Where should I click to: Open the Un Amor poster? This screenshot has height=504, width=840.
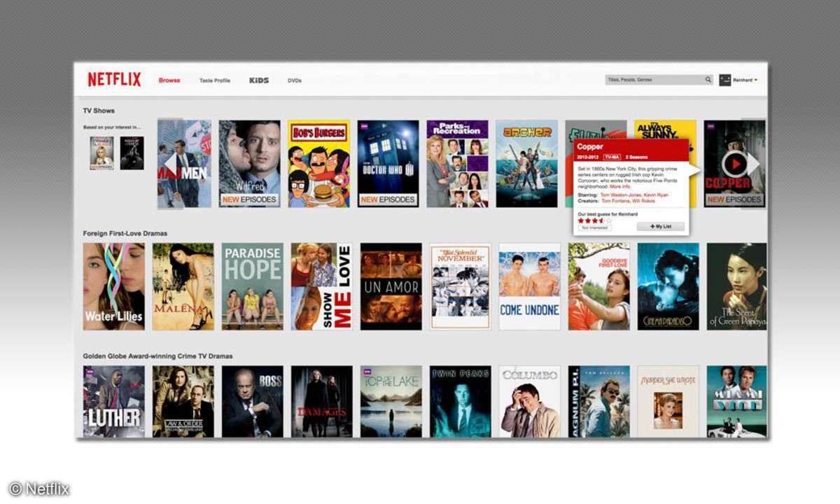click(x=391, y=286)
